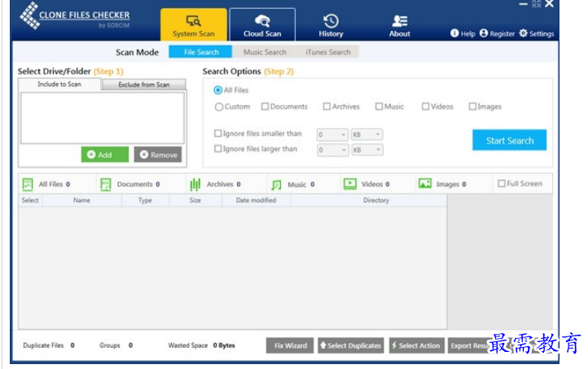Click the Start Search button
The width and height of the screenshot is (588, 369).
(x=509, y=140)
